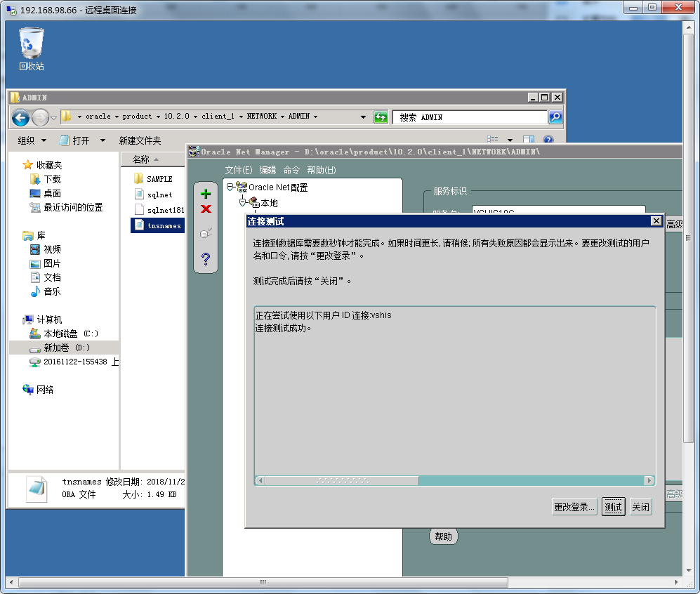Open the File menu in Oracle Net Manager
This screenshot has height=594, width=700.
(239, 170)
